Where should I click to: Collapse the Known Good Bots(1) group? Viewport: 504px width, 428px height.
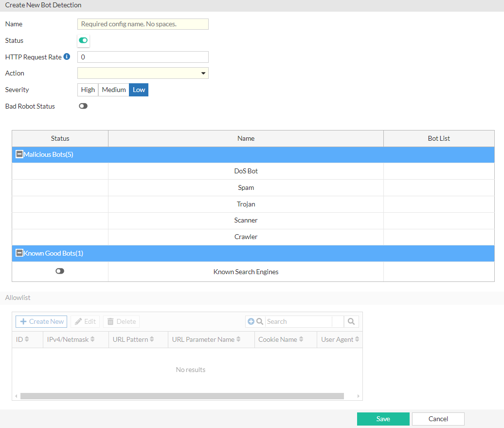[x=19, y=253]
